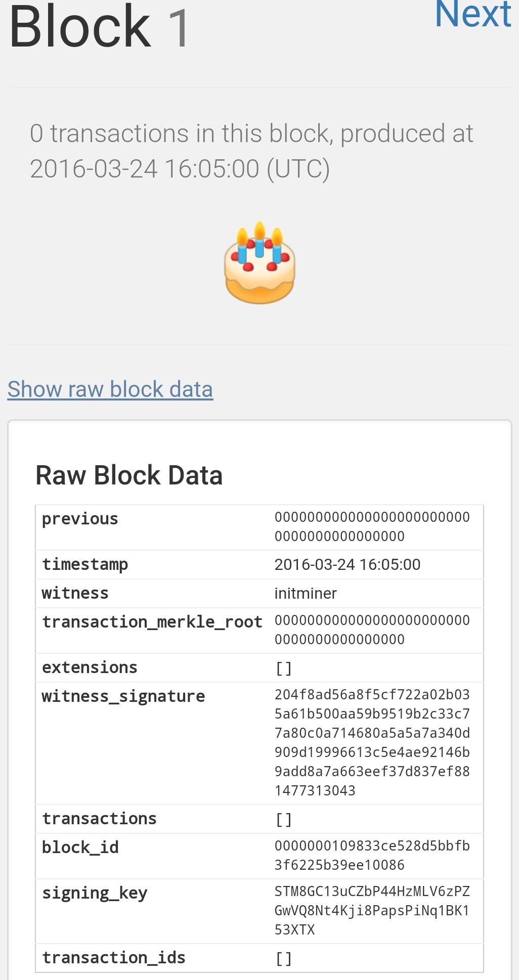Click the extensions empty array value
Viewport: 519px width, 980px height.
click(284, 668)
